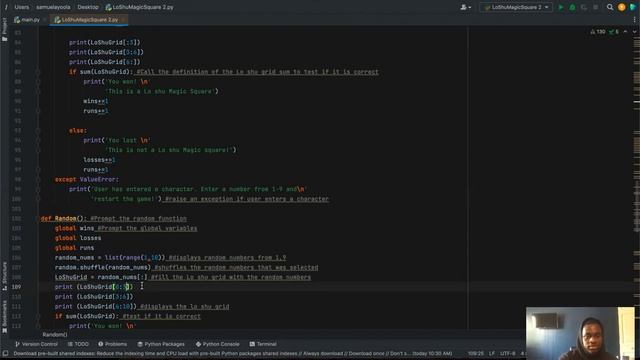Fold the print('You lost') statement at line 94
640x360 pixels.
[38, 140]
